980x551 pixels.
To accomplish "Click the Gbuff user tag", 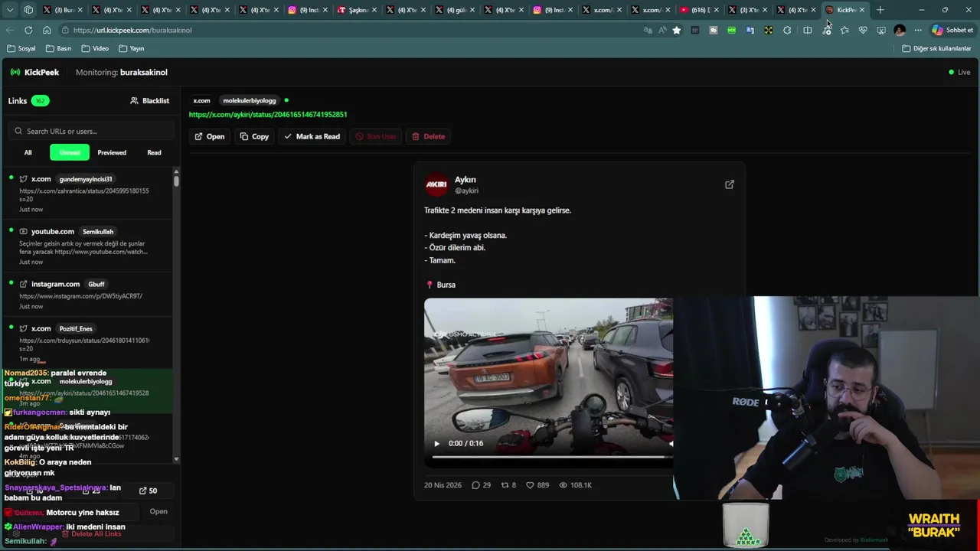I will pyautogui.click(x=96, y=284).
